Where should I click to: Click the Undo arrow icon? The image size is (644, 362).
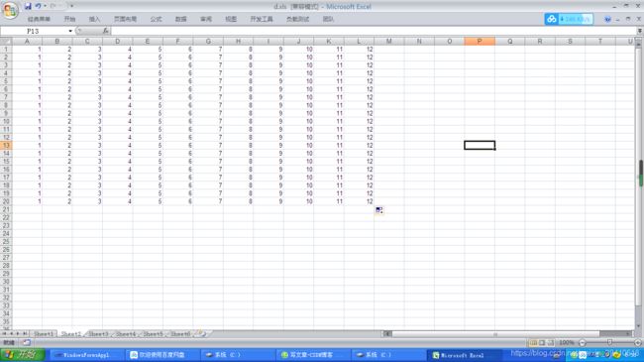[x=38, y=6]
